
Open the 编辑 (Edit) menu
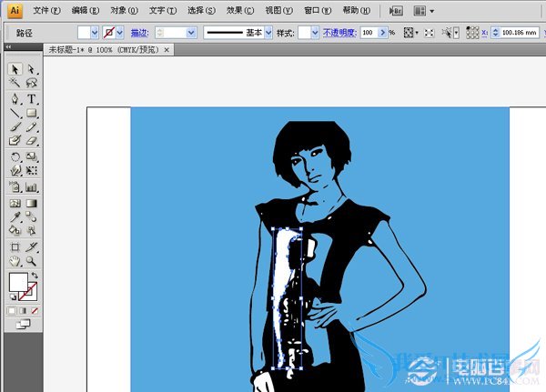click(x=86, y=10)
